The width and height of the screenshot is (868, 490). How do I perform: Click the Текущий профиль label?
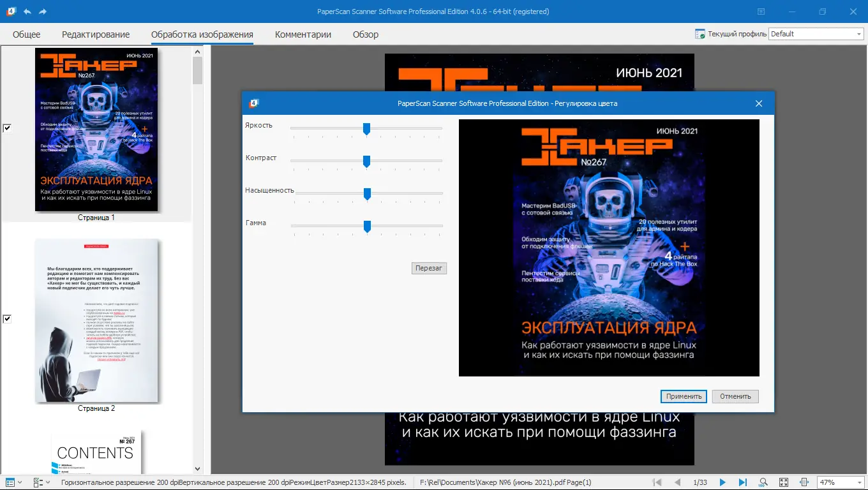737,34
